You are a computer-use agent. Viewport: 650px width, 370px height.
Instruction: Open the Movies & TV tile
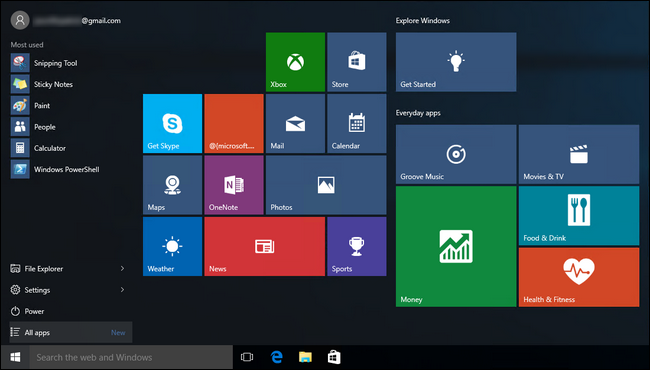pos(579,154)
